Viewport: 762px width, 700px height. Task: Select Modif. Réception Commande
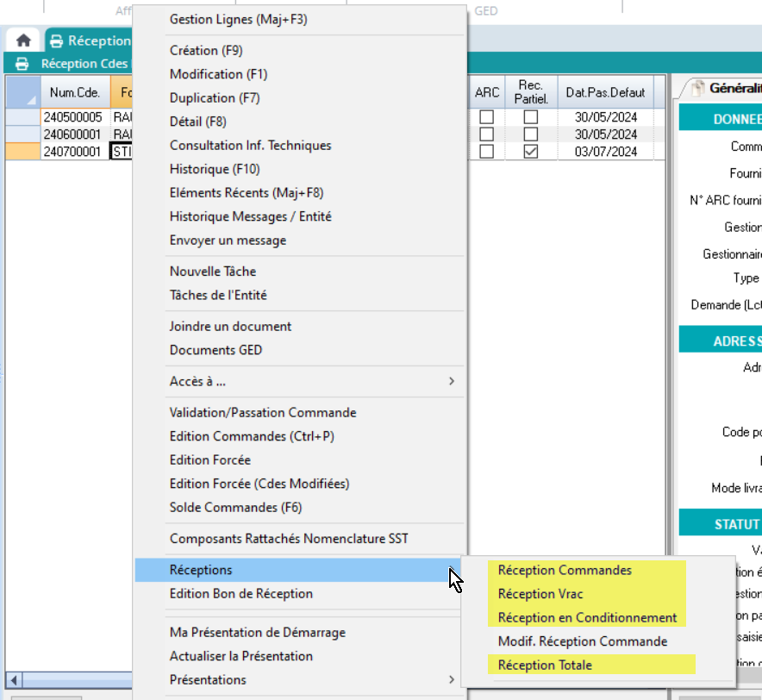[x=583, y=641]
